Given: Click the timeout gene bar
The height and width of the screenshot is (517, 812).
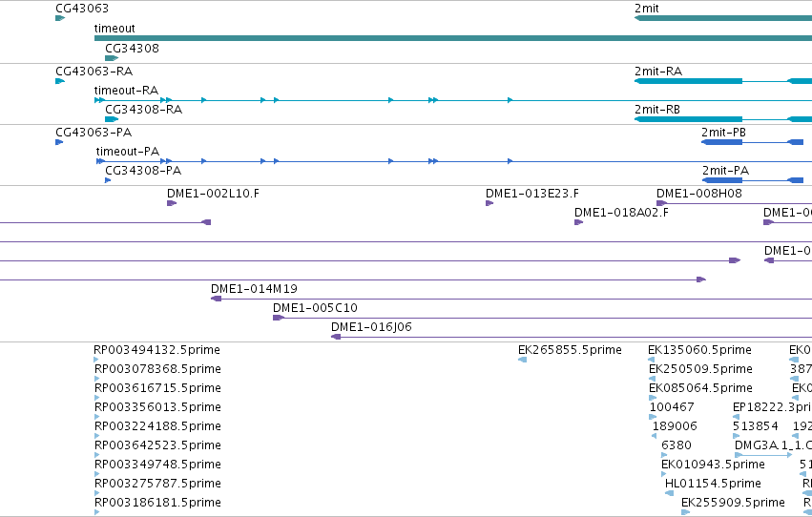Looking at the screenshot, I should click(x=453, y=38).
